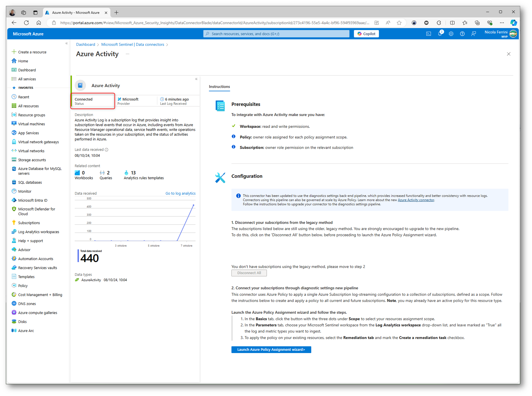Add this page to browser favorites
This screenshot has height=396, width=532.
tap(399, 23)
